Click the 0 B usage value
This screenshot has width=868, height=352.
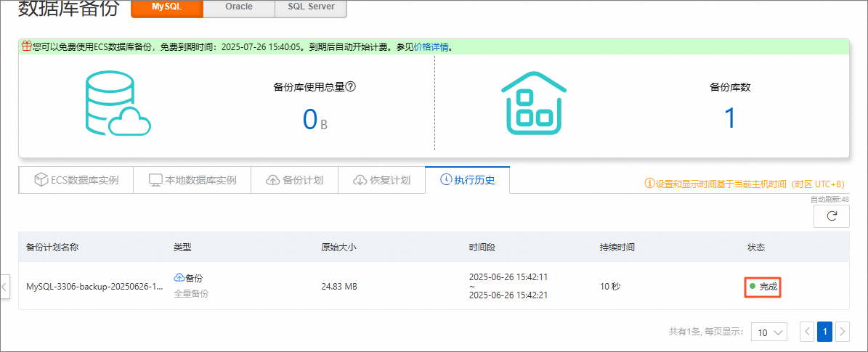pyautogui.click(x=315, y=120)
